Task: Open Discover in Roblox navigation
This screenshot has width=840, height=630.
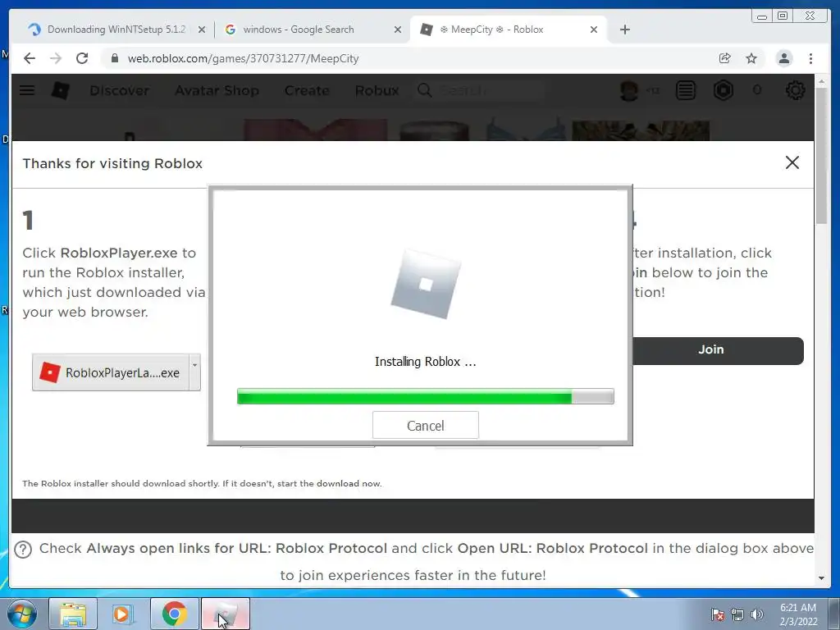Action: click(x=120, y=90)
